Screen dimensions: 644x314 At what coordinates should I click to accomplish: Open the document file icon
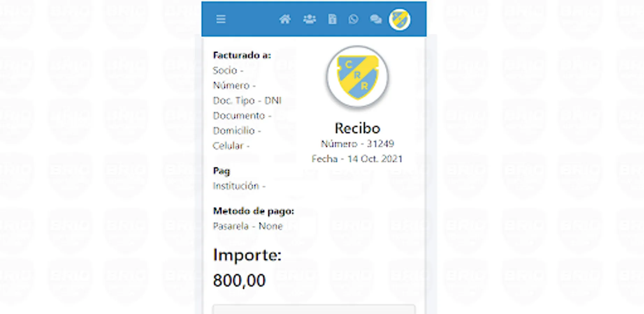[x=332, y=19]
